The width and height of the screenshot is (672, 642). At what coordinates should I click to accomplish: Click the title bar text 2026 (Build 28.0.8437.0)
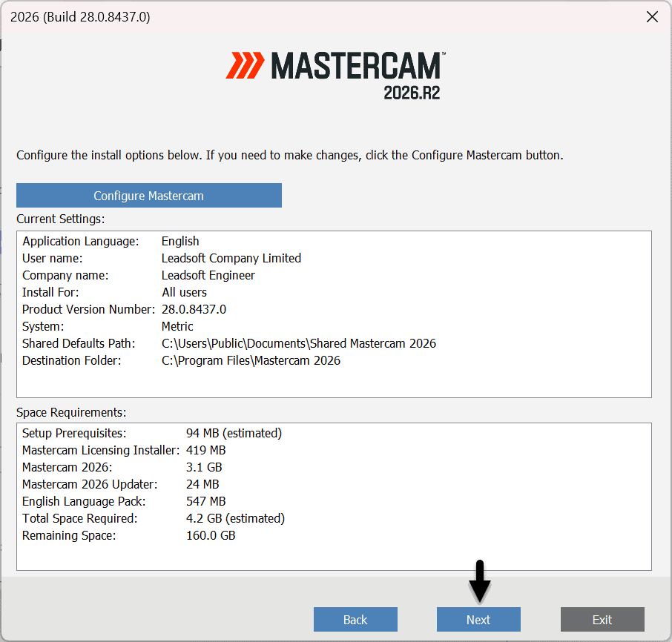tap(80, 17)
